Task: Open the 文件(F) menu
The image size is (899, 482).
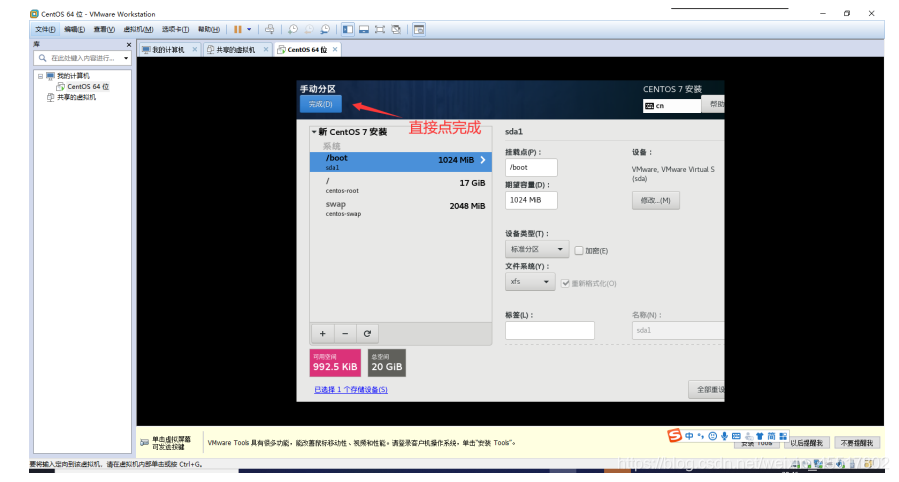Action: point(45,29)
